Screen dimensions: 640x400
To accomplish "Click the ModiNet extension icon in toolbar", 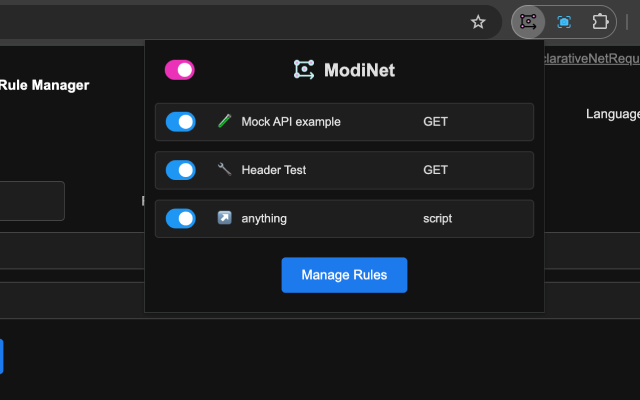I will pyautogui.click(x=528, y=22).
